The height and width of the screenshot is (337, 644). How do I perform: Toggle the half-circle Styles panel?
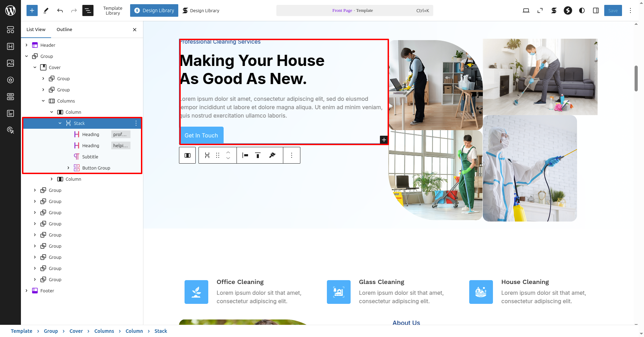click(x=582, y=10)
